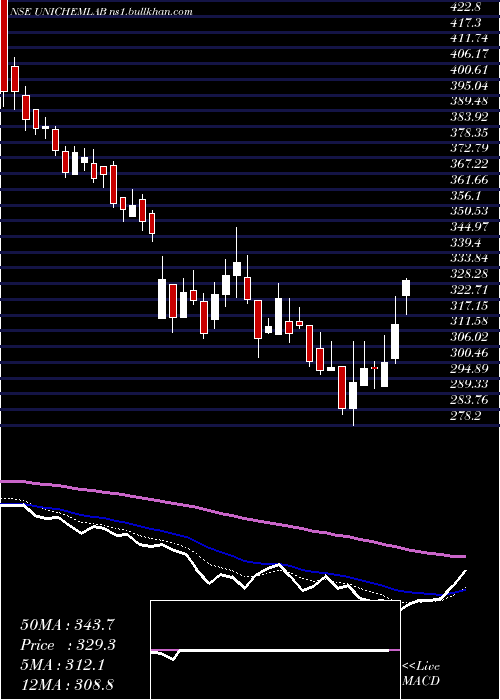This screenshot has height=700, width=500.
Task: Choose the 367.22 price level
Action: pos(470,163)
